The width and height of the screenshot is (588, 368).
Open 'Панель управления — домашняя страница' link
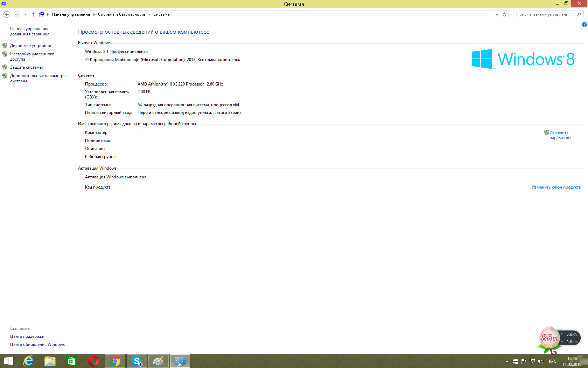pyautogui.click(x=32, y=32)
